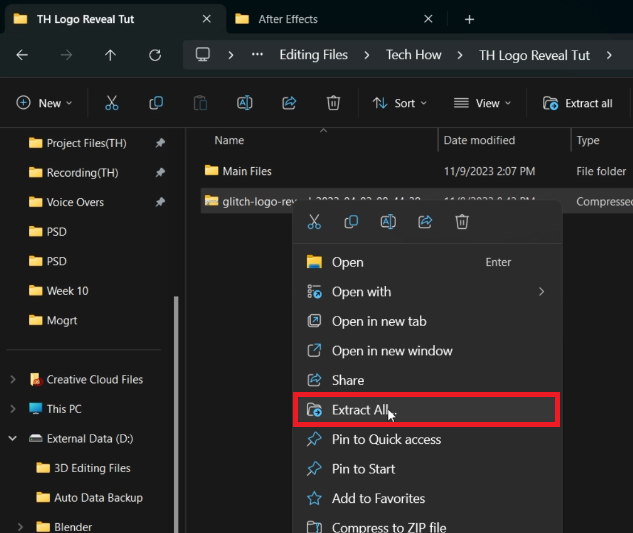The width and height of the screenshot is (633, 533).
Task: Click the Copy icon in the toolbar
Action: (156, 103)
